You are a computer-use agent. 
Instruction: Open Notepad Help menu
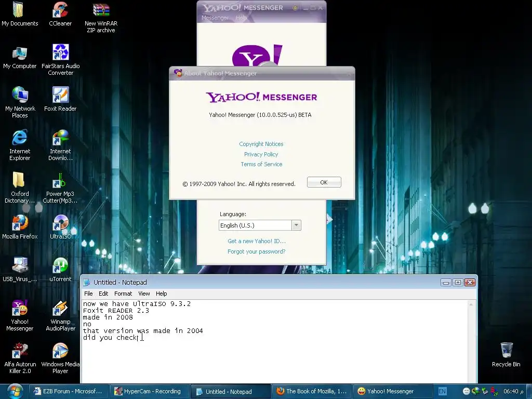click(161, 294)
